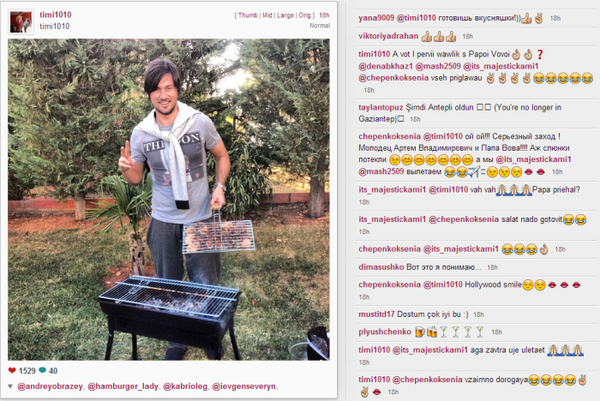Open liker @andreyobrazey profile
Image resolution: width=600 pixels, height=401 pixels.
point(50,386)
